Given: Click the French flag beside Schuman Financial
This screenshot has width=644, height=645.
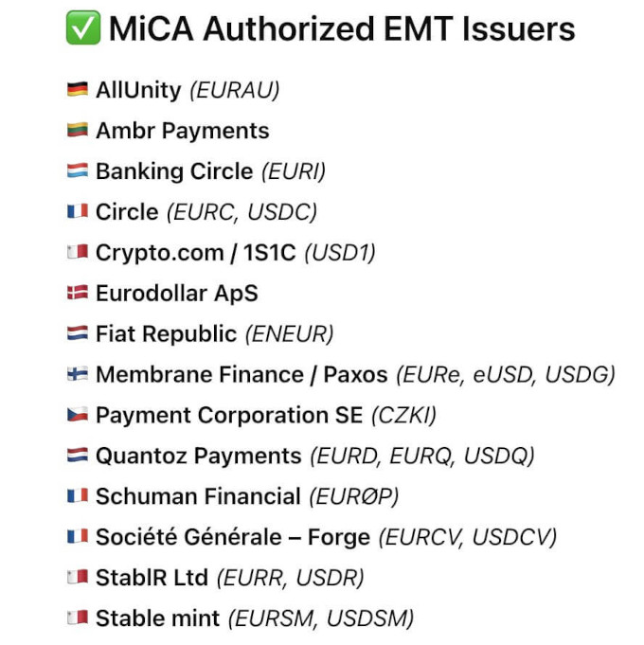Looking at the screenshot, I should coord(78,495).
